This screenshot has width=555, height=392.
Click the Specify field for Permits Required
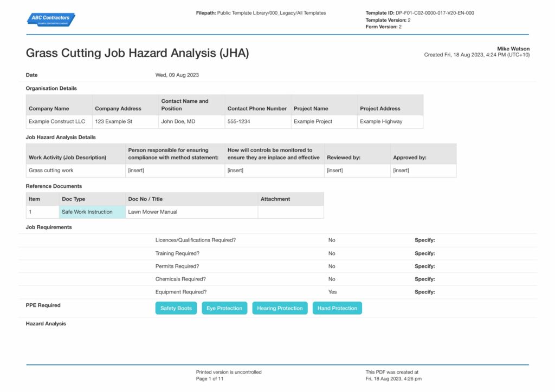(425, 266)
